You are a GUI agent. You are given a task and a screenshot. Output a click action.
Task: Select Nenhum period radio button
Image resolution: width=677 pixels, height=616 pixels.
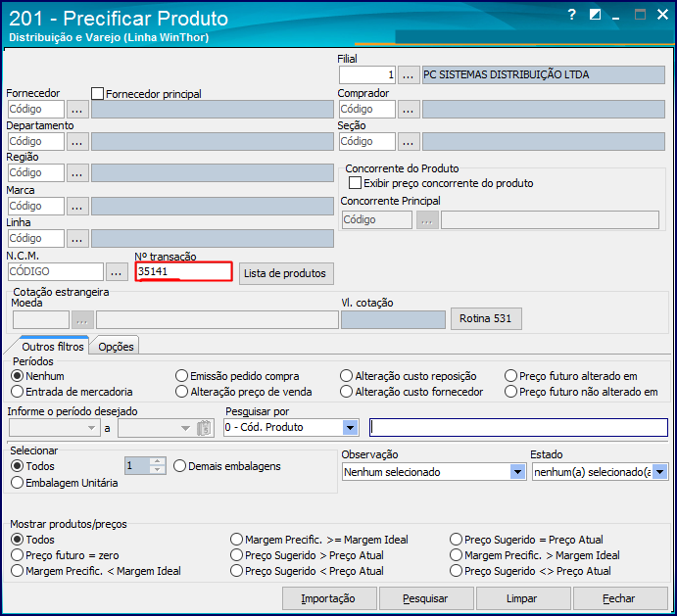tap(17, 376)
